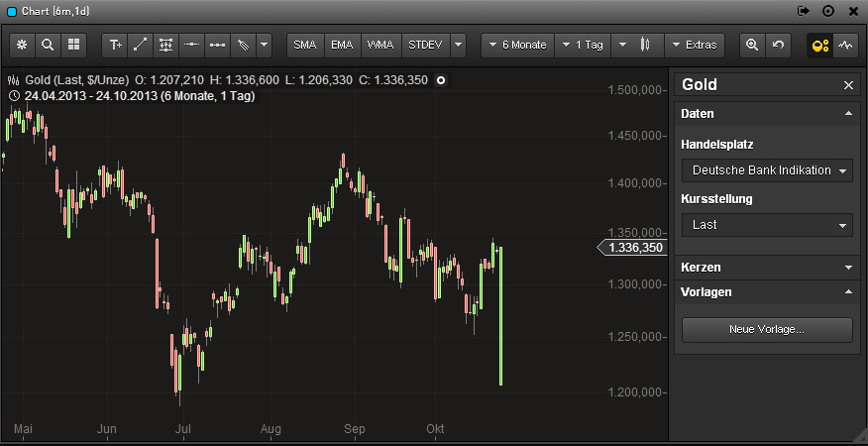Open the 6 Monate time range menu
This screenshot has width=868, height=446.
pos(516,45)
